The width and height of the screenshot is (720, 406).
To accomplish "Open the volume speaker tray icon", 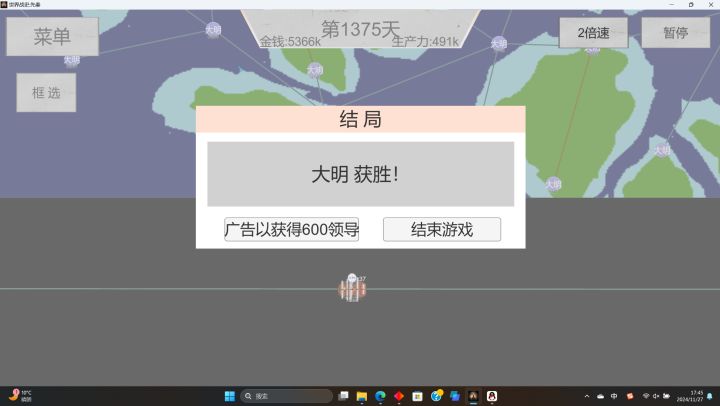I will [x=656, y=396].
